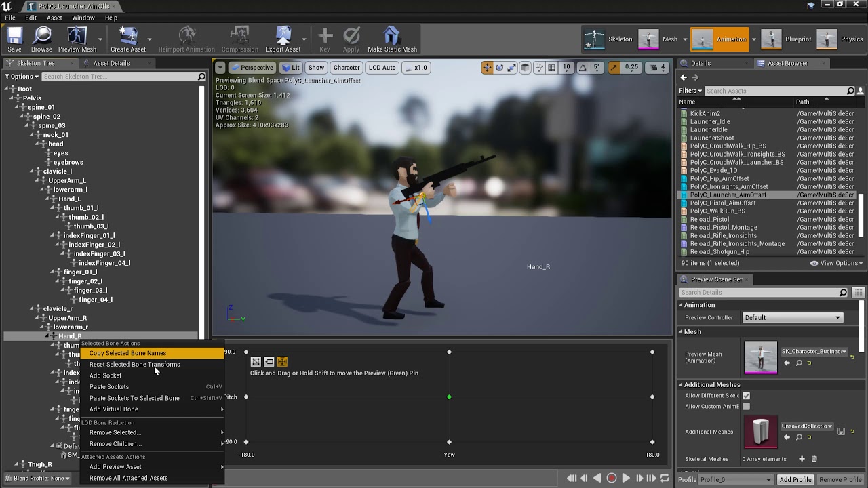Switch to Skeleton editor mode
868x488 pixels.
click(609, 39)
